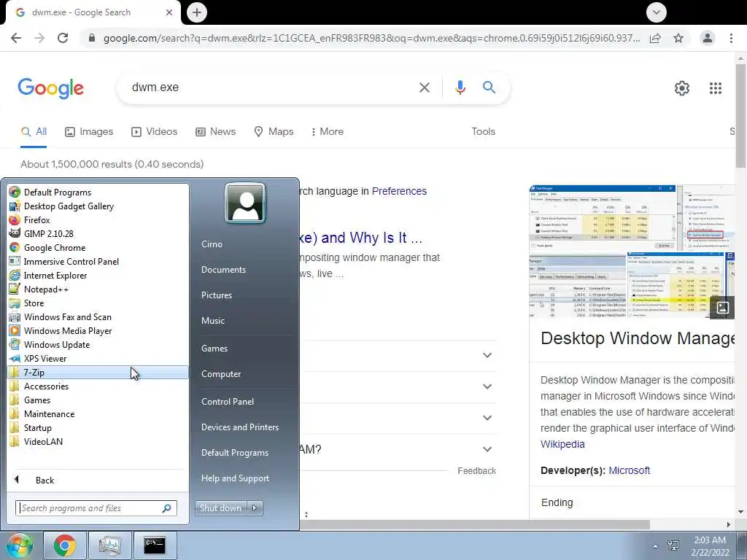The width and height of the screenshot is (747, 560).
Task: Open the Store entry in the Start menu
Action: click(x=98, y=303)
